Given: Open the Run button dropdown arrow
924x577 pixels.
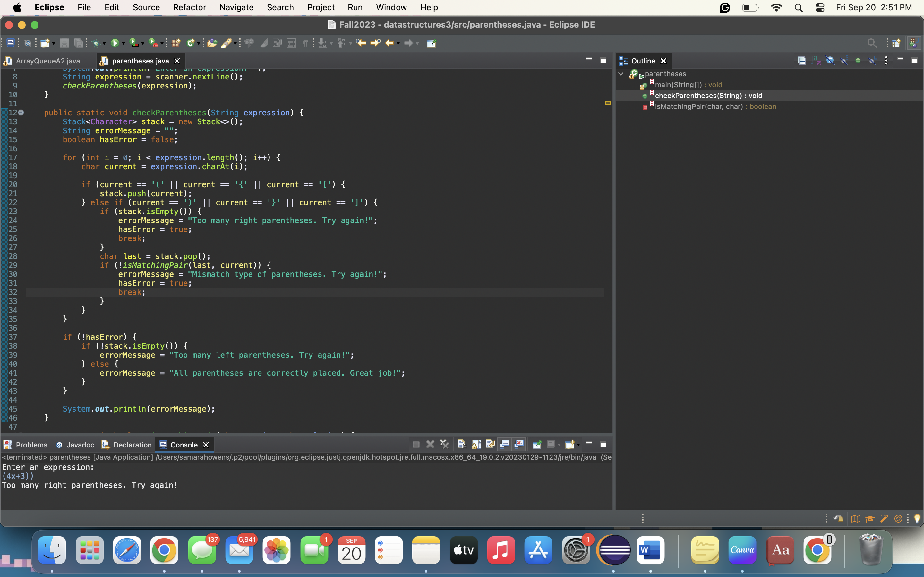Looking at the screenshot, I should coord(123,44).
